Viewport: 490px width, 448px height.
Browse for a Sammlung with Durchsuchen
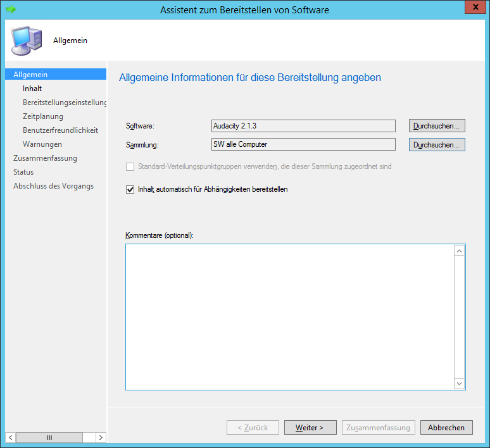(437, 145)
